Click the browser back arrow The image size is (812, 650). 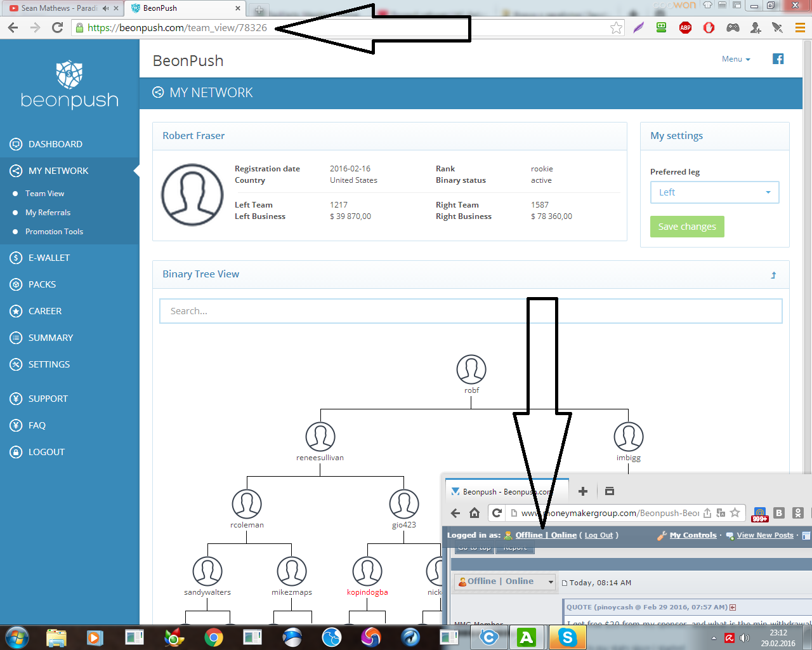coord(13,27)
